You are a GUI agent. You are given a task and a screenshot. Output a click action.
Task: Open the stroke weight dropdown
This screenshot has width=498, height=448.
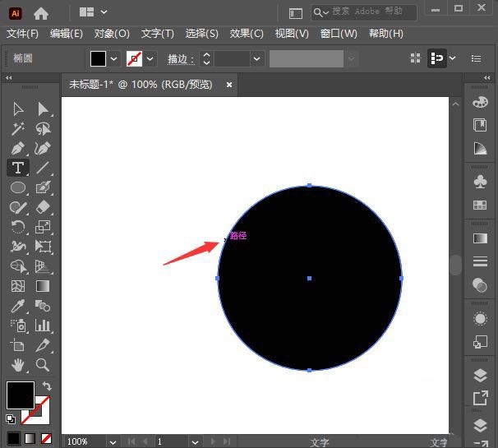pyautogui.click(x=256, y=59)
